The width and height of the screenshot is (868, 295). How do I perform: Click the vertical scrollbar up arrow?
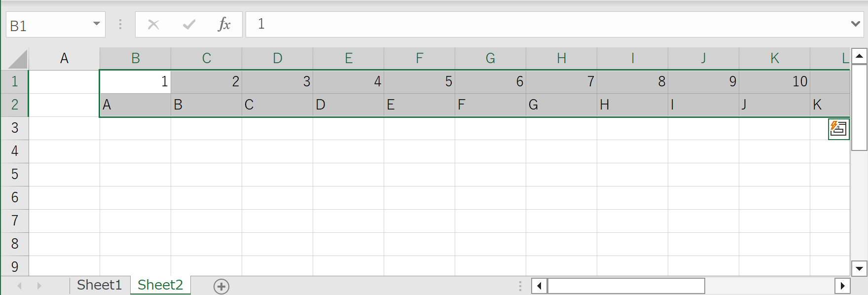click(859, 56)
